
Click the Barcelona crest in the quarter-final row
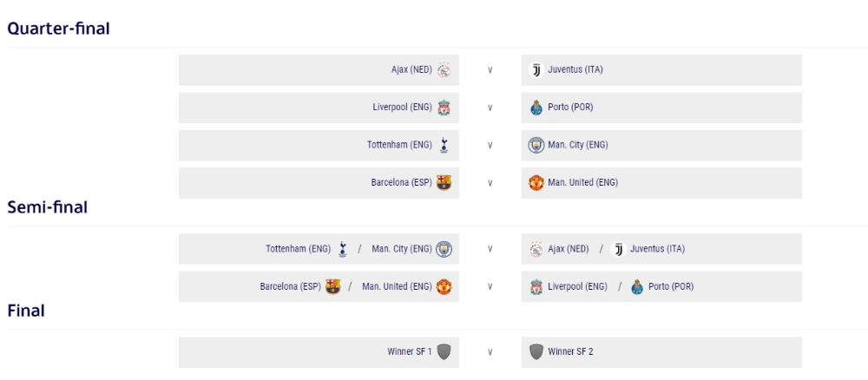(x=444, y=183)
